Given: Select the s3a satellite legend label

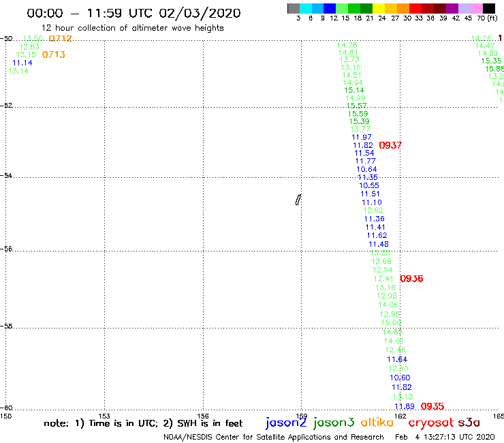Looking at the screenshot, I should pos(469,423).
